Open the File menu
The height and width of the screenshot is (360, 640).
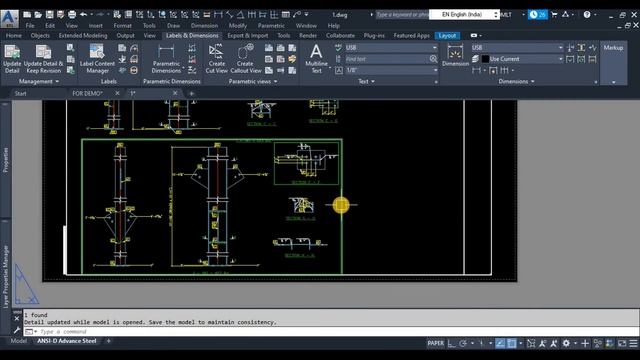pyautogui.click(x=30, y=26)
